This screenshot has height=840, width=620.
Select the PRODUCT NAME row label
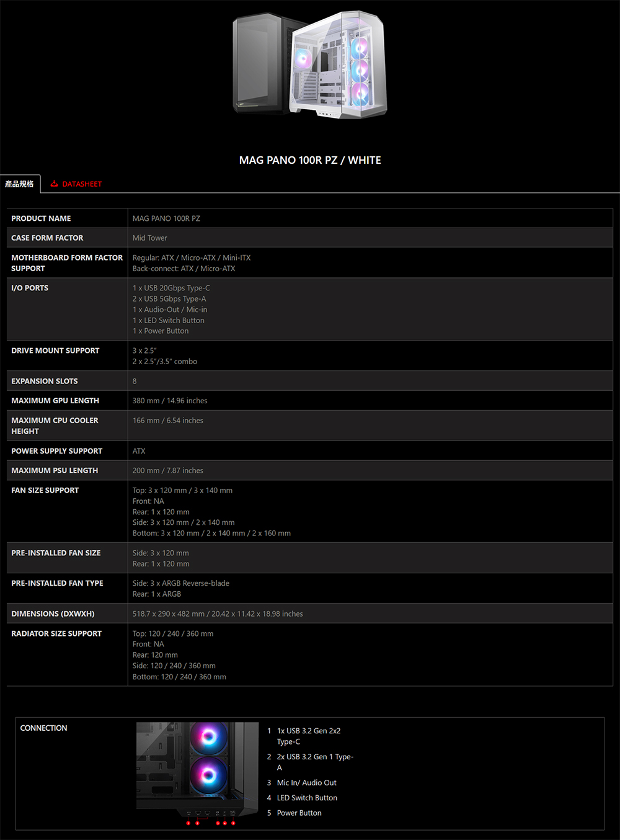point(41,218)
